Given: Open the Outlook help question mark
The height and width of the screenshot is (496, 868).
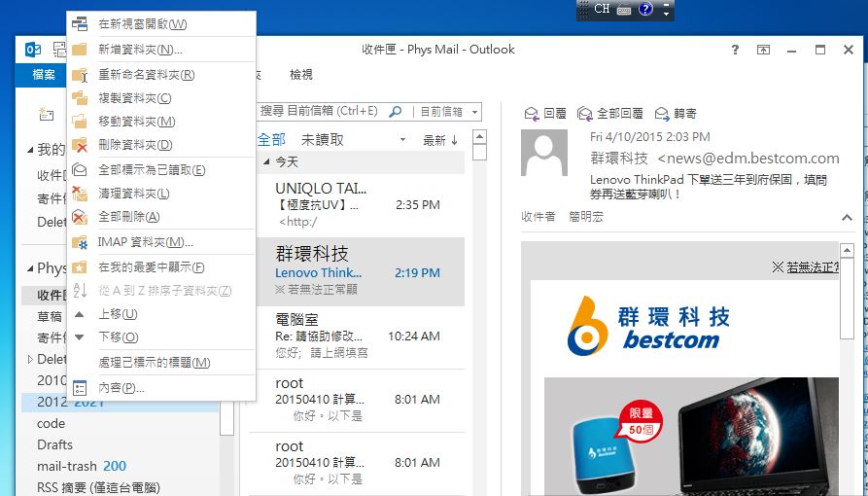Looking at the screenshot, I should tap(735, 50).
